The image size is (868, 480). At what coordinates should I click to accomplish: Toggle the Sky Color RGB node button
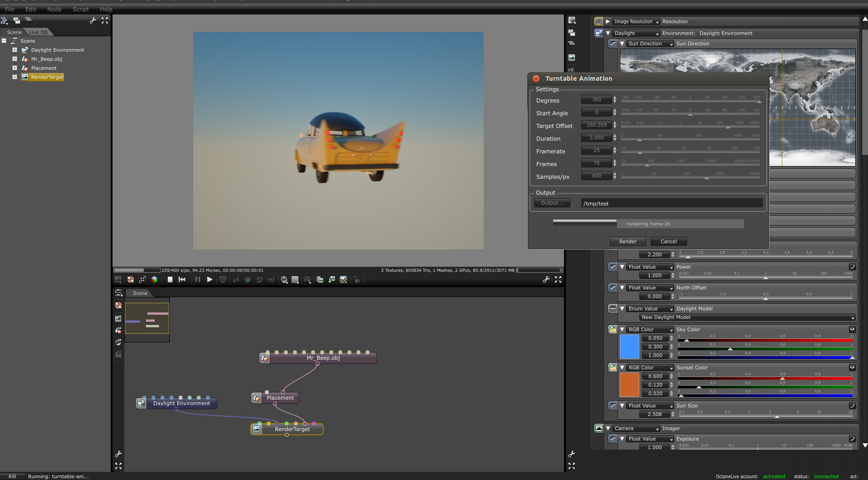(613, 329)
